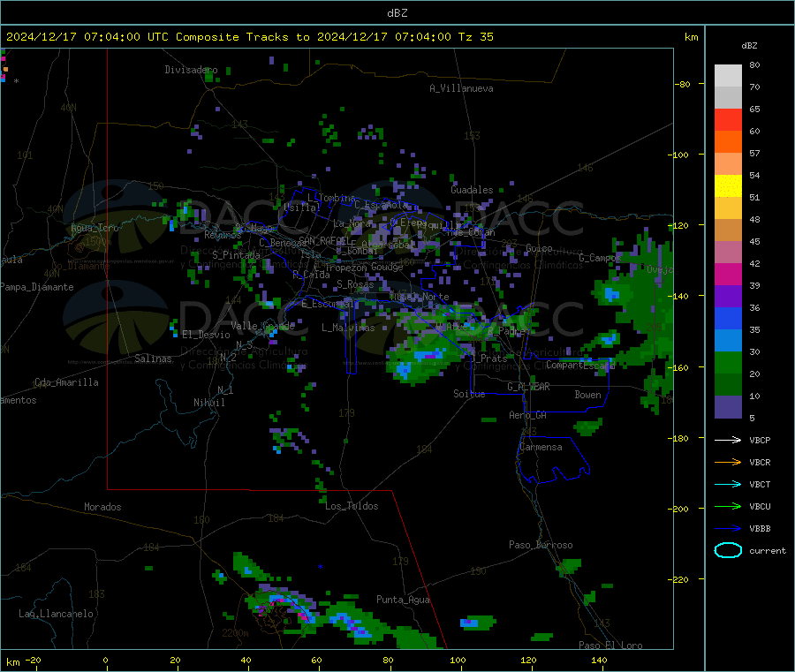Select the slate purple 10-5 dBZ swatch

pyautogui.click(x=728, y=407)
